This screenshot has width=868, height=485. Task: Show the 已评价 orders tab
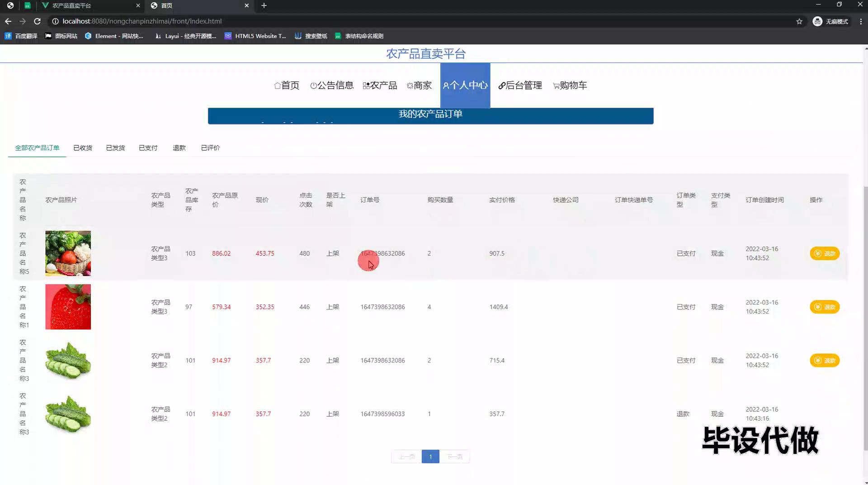pyautogui.click(x=210, y=148)
